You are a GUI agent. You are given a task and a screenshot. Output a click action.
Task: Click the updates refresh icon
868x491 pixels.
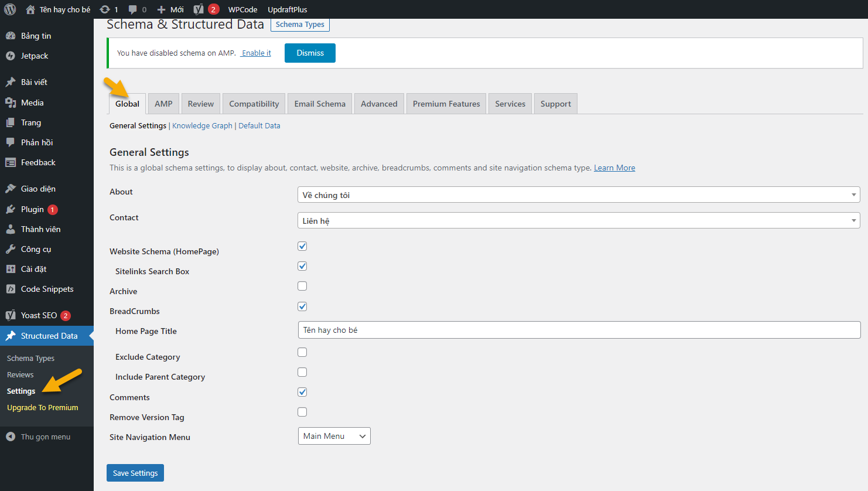coord(105,9)
